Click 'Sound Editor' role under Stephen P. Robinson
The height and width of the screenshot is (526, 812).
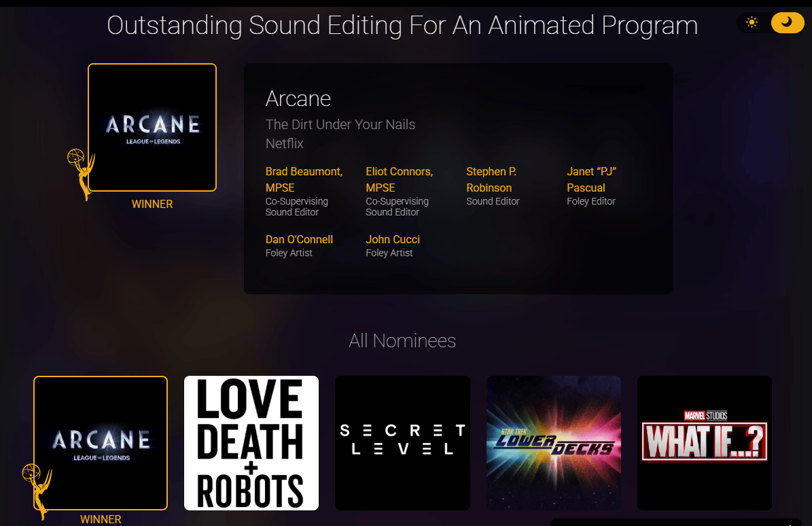click(493, 201)
